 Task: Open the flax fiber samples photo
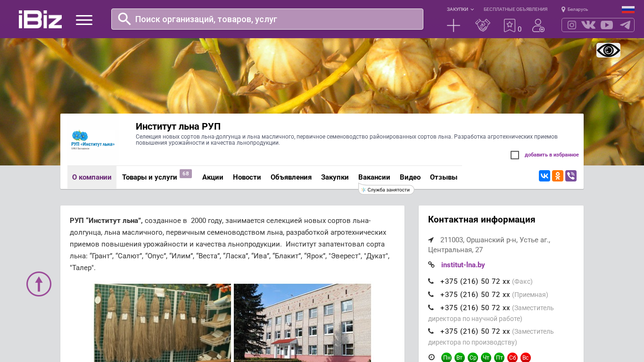[163, 323]
